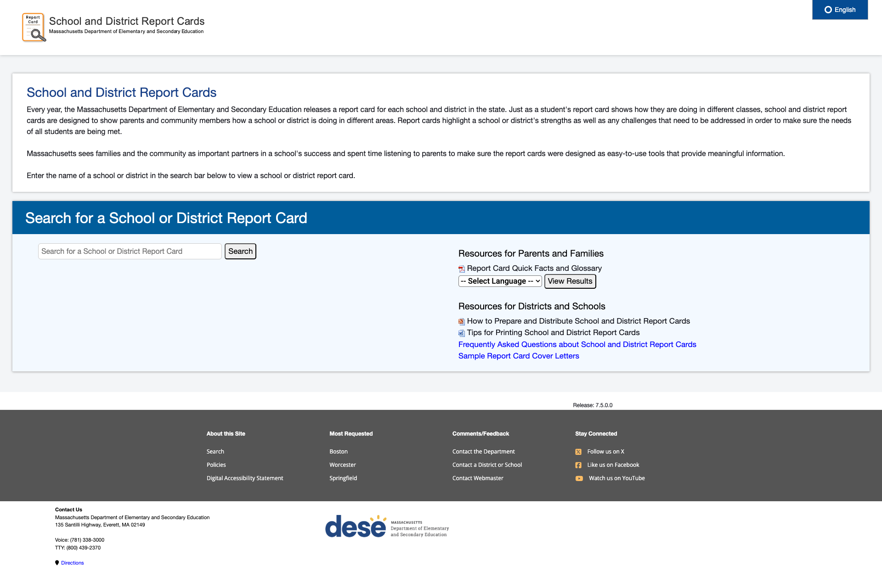Open the Select Language dropdown
Image resolution: width=882 pixels, height=588 pixels.
[x=500, y=281]
